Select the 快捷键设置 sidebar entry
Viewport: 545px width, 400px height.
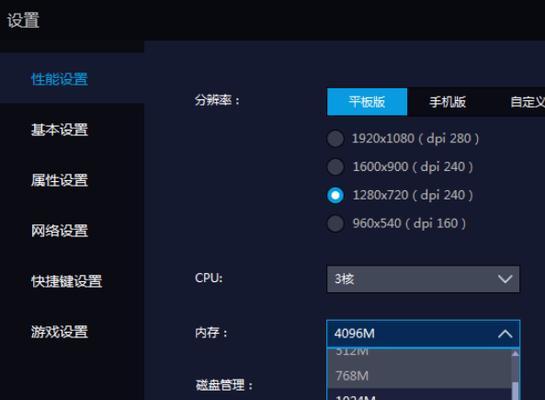point(66,281)
